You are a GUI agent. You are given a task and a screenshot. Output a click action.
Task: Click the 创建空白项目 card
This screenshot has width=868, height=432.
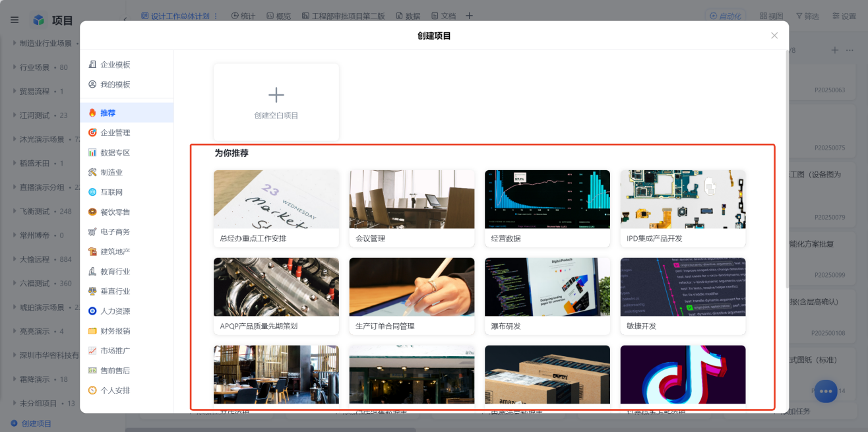pos(276,102)
